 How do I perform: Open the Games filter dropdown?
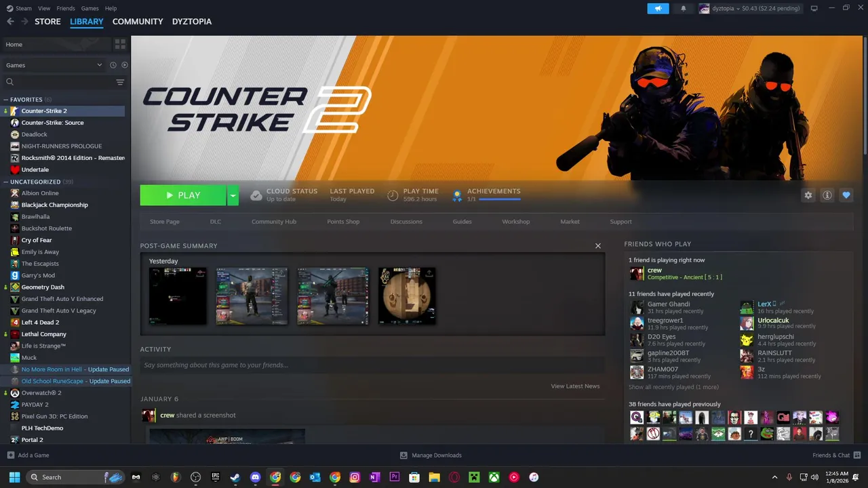click(x=54, y=65)
